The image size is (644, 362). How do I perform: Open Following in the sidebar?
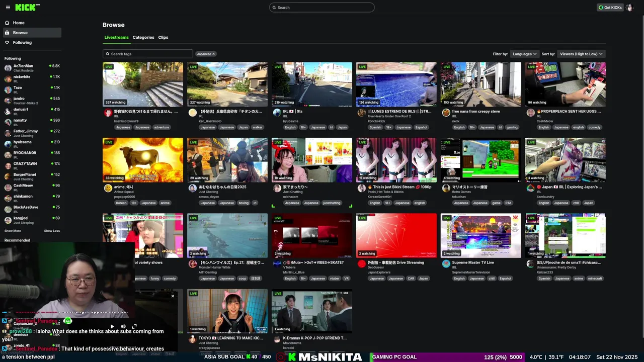(32, 43)
